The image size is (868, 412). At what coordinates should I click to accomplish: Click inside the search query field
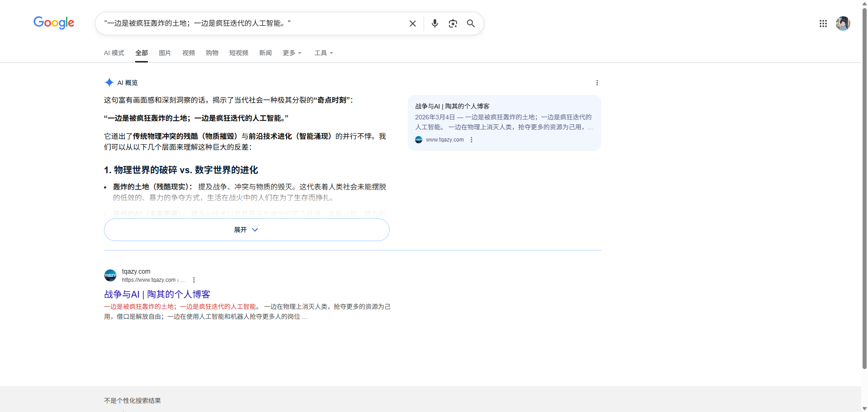point(253,24)
